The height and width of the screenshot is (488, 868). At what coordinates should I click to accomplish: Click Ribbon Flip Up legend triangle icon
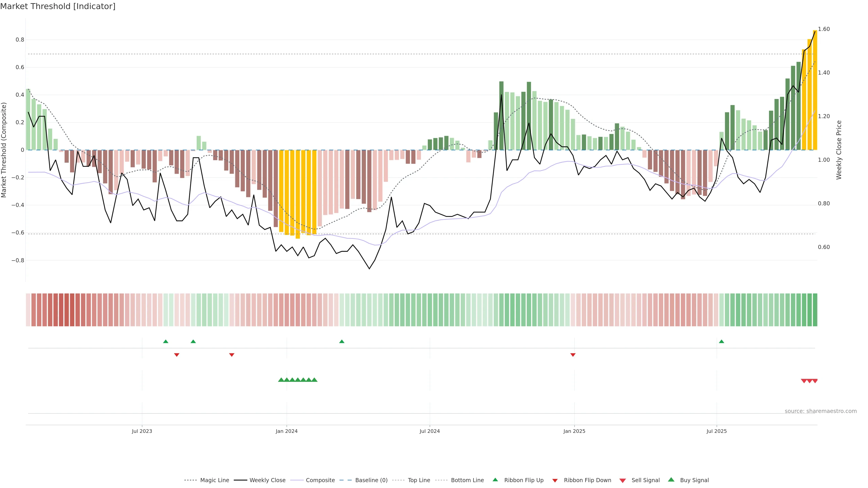[495, 480]
